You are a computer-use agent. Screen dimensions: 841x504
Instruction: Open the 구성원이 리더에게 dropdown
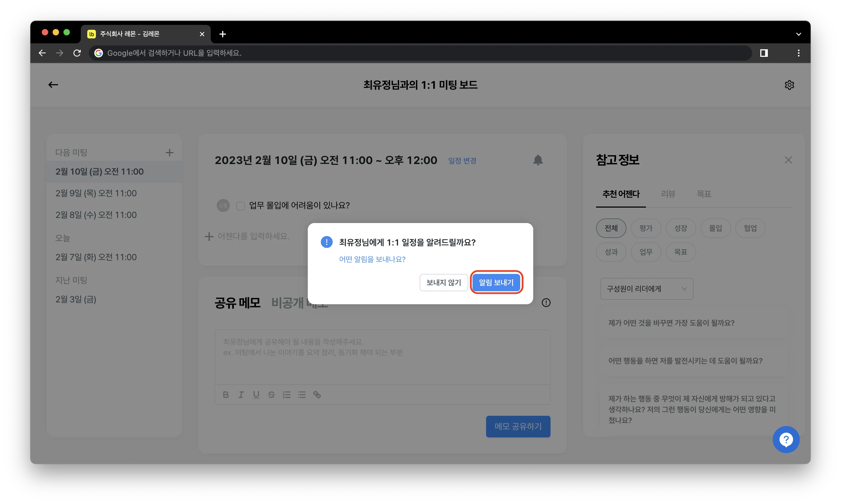646,289
